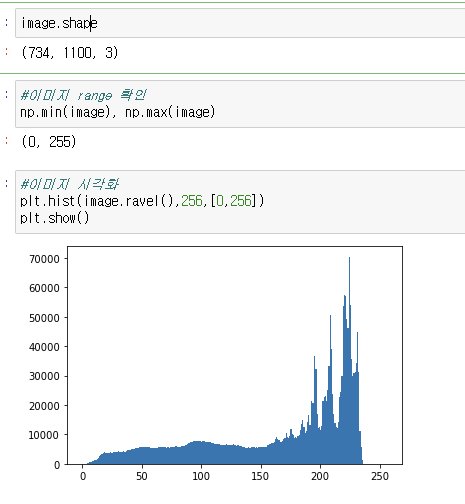The height and width of the screenshot is (504, 465).
Task: Click the y-axis label 40000
Action: 44,347
